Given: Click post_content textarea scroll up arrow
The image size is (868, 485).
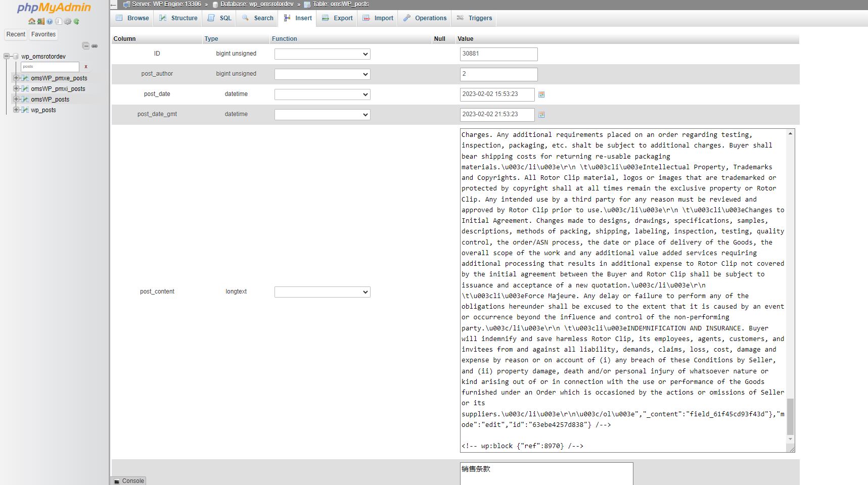Looking at the screenshot, I should coord(790,133).
